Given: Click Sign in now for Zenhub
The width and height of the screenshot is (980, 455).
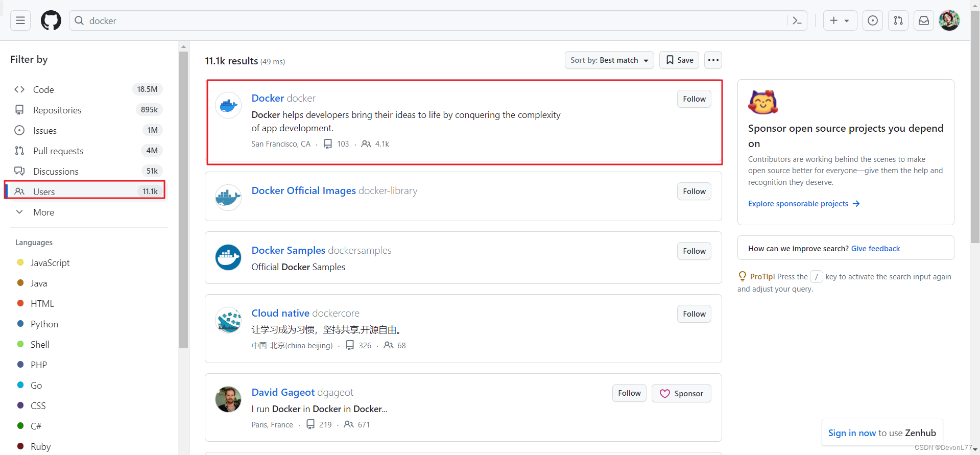Looking at the screenshot, I should click(x=852, y=433).
